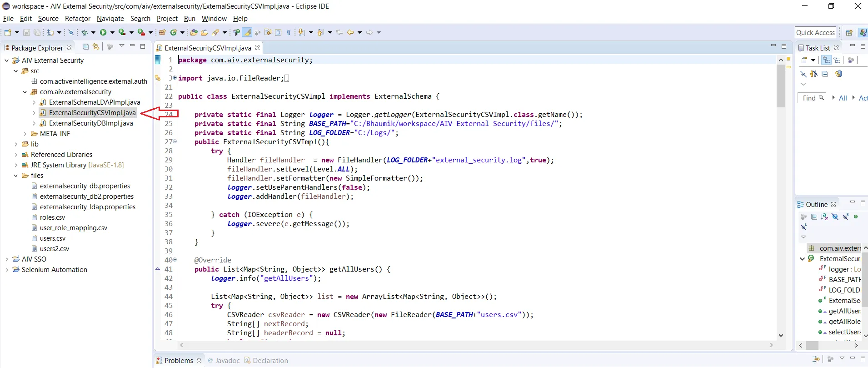Click the Debug bug icon in toolbar
Screen dimensions: 868x368
pyautogui.click(x=84, y=32)
